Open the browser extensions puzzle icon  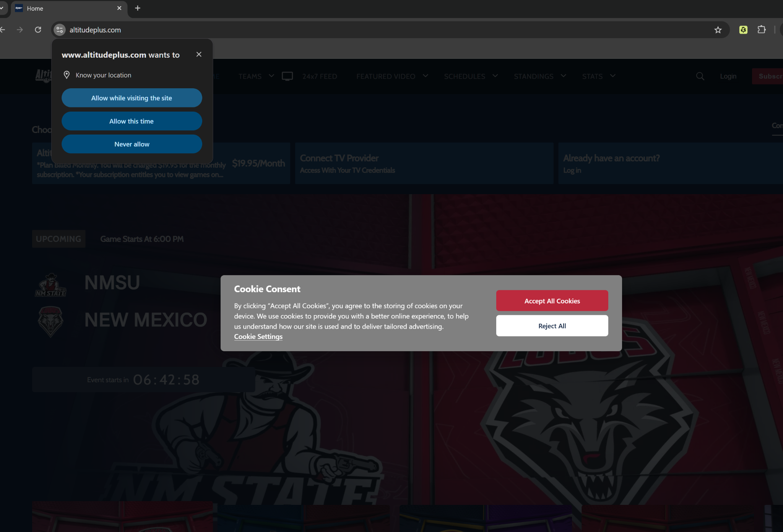(x=761, y=30)
